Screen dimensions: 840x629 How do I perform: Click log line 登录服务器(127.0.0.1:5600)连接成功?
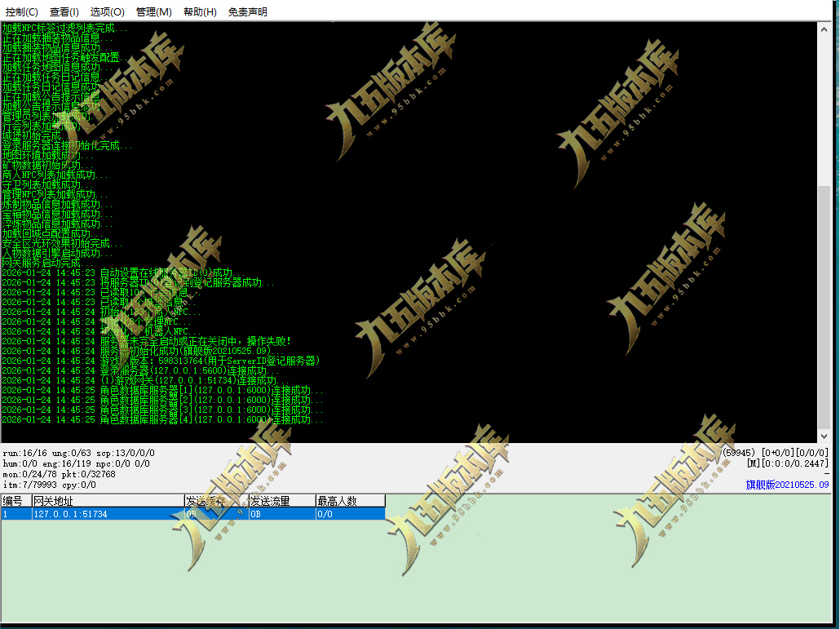coord(140,370)
